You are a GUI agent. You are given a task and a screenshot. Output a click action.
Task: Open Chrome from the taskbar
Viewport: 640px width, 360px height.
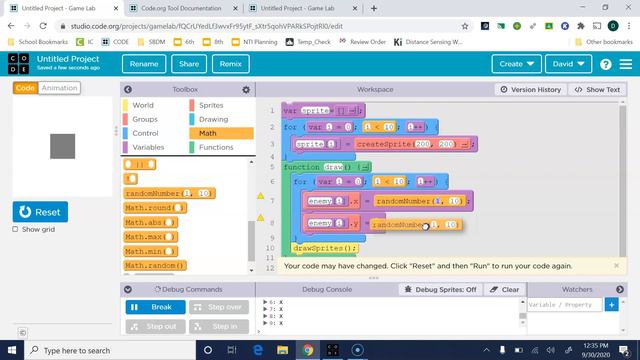tap(308, 350)
